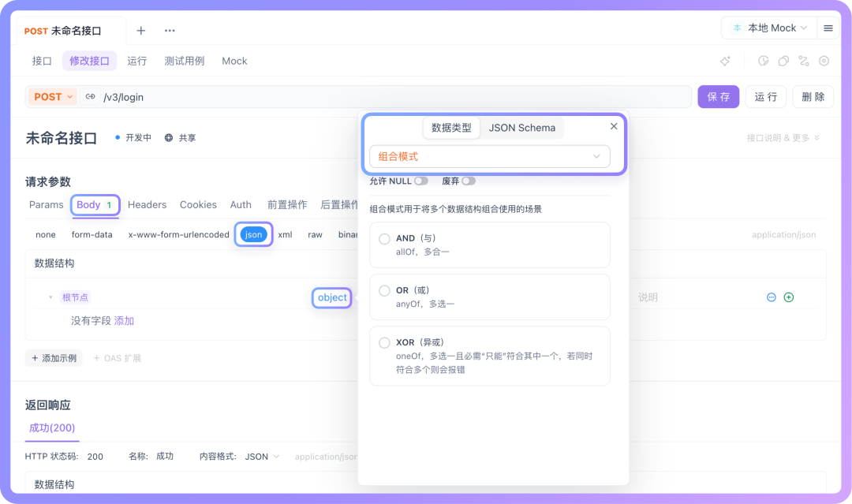This screenshot has width=852, height=504.
Task: Switch to the Mock tab
Action: [x=234, y=61]
